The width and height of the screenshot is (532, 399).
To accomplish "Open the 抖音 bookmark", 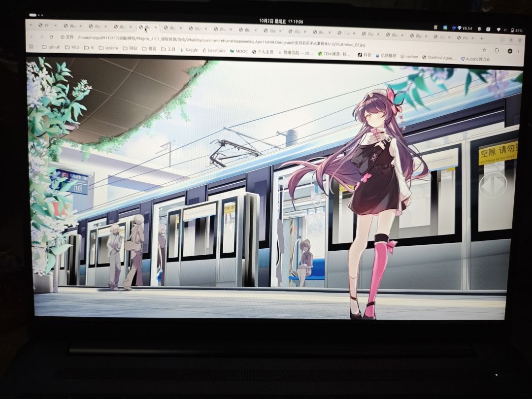I will pos(365,55).
